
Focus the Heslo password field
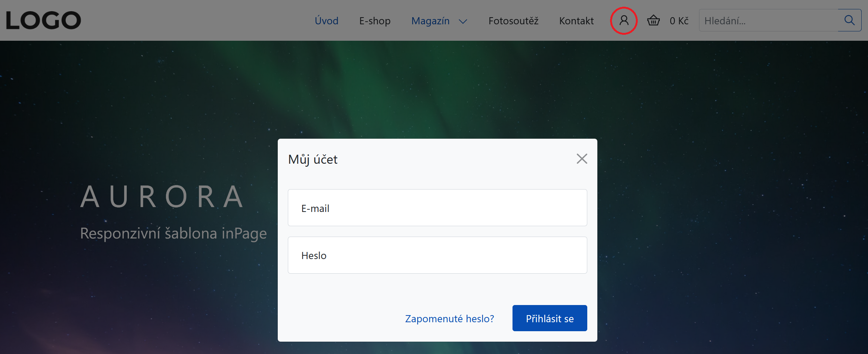(437, 255)
